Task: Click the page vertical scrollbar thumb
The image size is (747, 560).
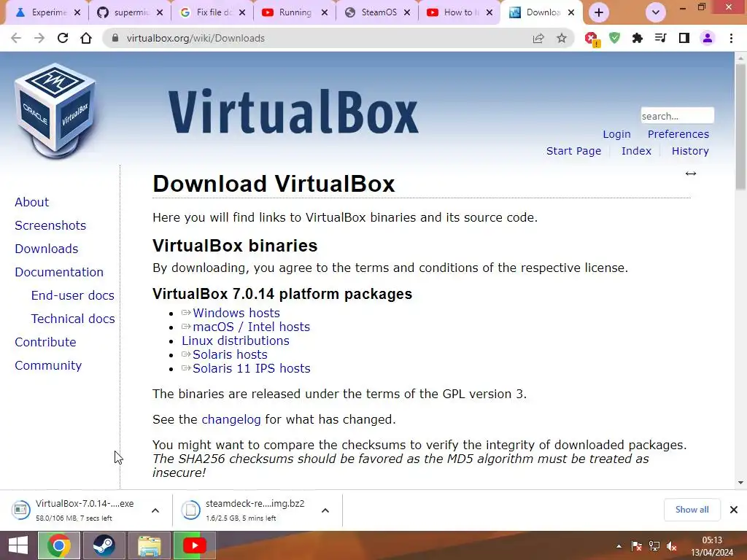Action: (740, 126)
